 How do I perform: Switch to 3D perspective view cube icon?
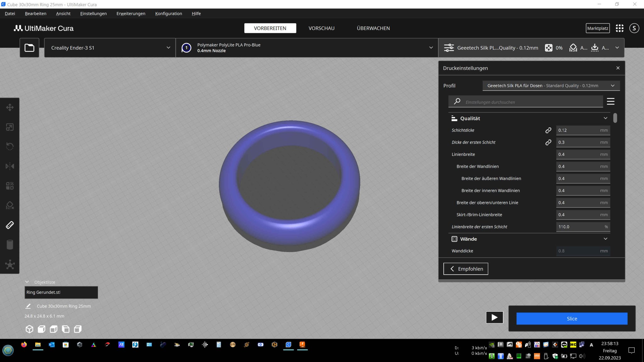pos(29,329)
